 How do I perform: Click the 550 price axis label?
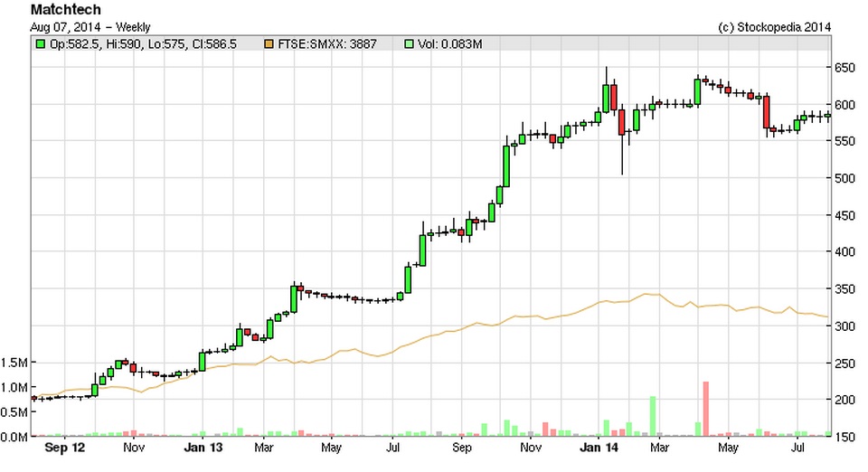tap(844, 141)
